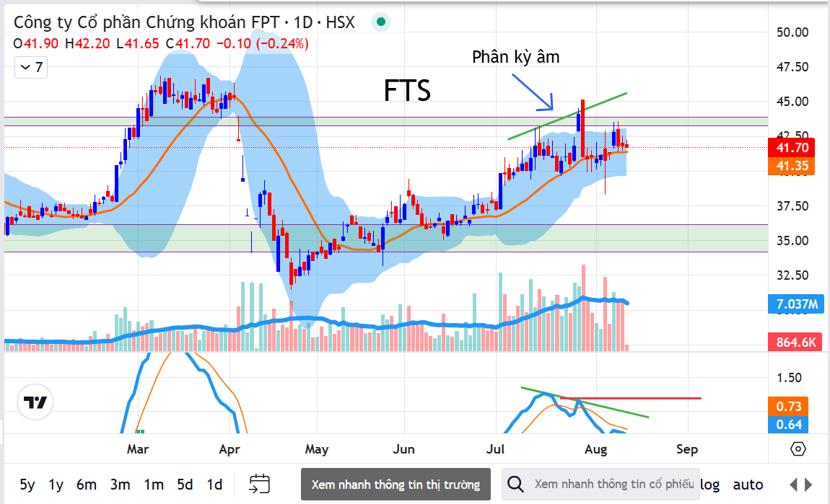Click the 50.00 price axis label

792,32
